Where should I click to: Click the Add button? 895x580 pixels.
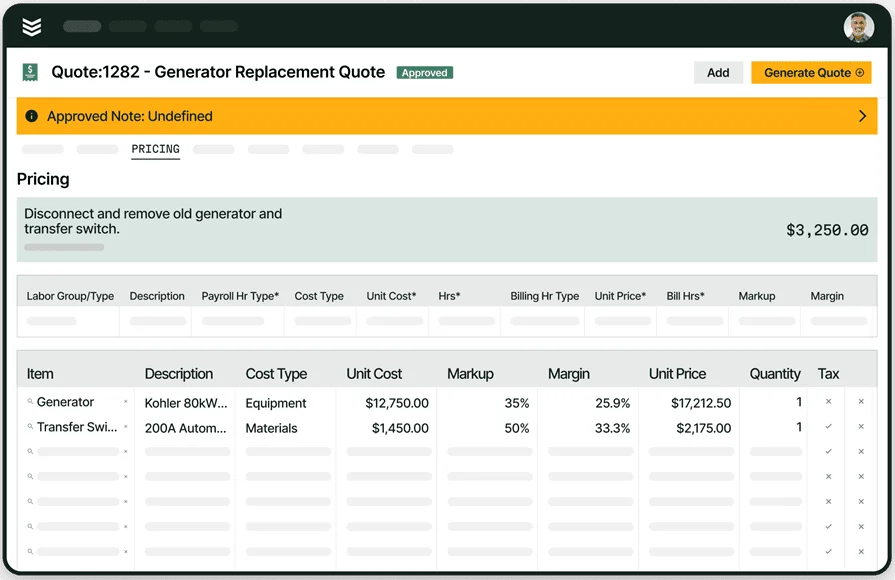pos(718,72)
